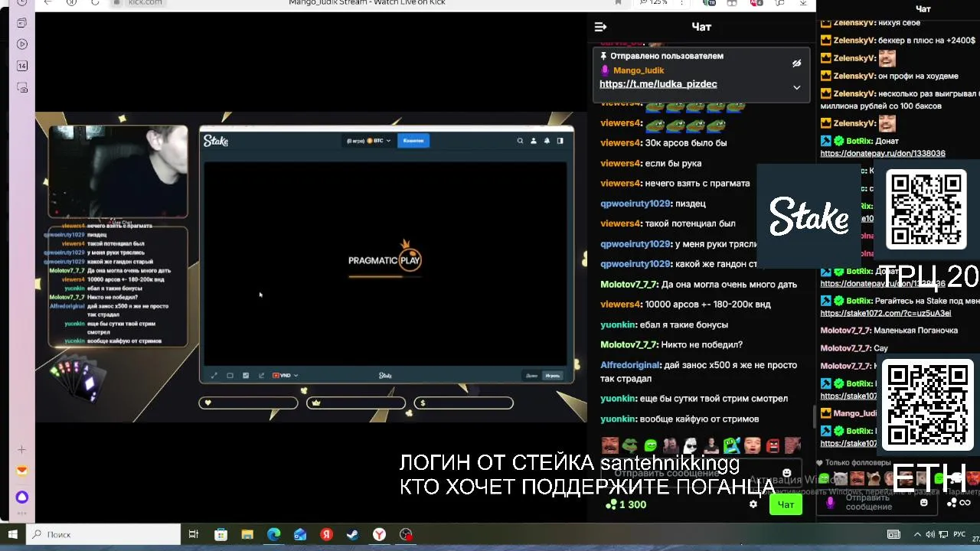
Task: Show hidden system tray icons
Action: [x=917, y=534]
